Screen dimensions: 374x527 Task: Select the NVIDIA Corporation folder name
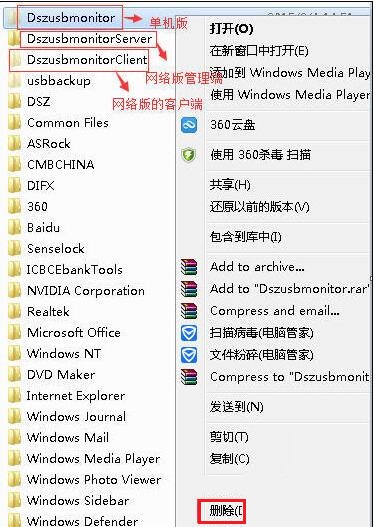coord(86,291)
